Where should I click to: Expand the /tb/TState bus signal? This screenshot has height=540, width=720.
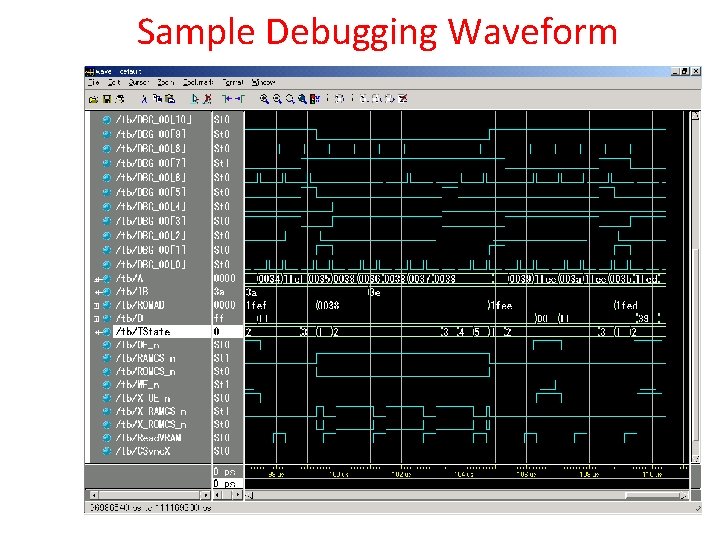pyautogui.click(x=97, y=332)
